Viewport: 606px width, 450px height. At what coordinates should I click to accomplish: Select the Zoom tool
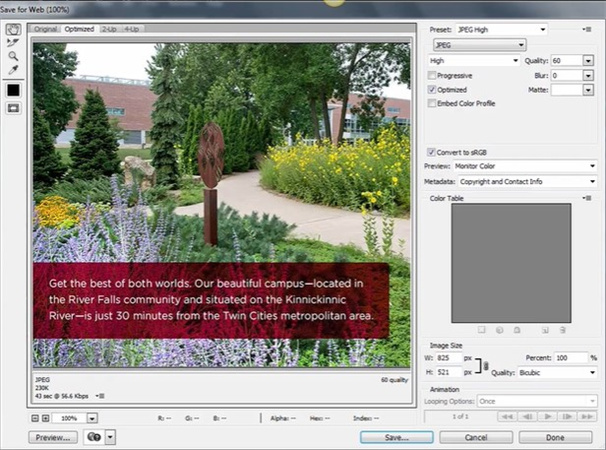point(13,56)
